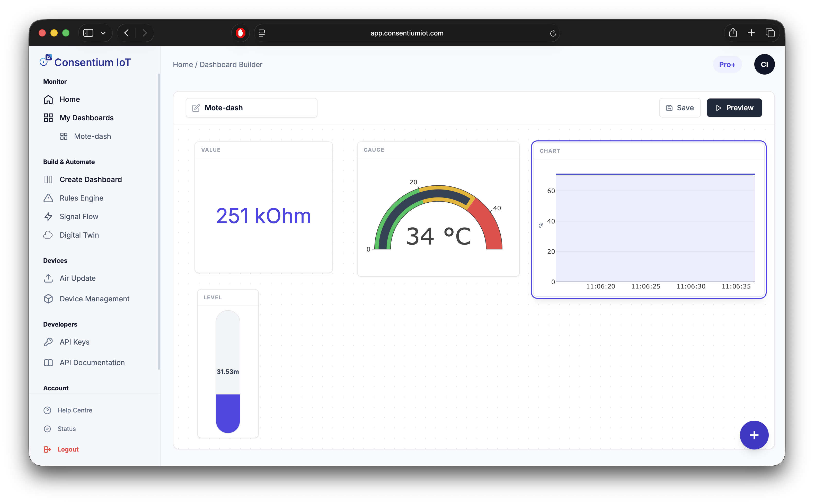Click the address bar showing app.consentiumiot.com
Image resolution: width=814 pixels, height=504 pixels.
click(x=407, y=33)
